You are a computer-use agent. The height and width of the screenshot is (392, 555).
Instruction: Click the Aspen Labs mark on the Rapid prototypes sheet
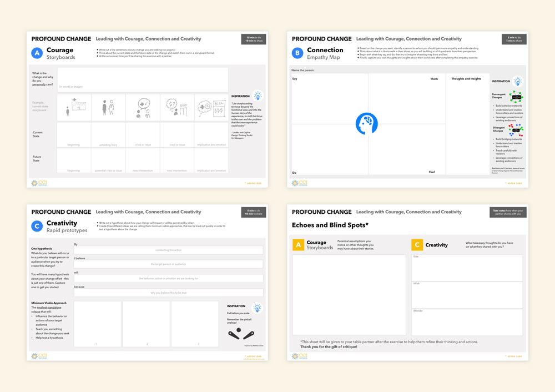253,356
